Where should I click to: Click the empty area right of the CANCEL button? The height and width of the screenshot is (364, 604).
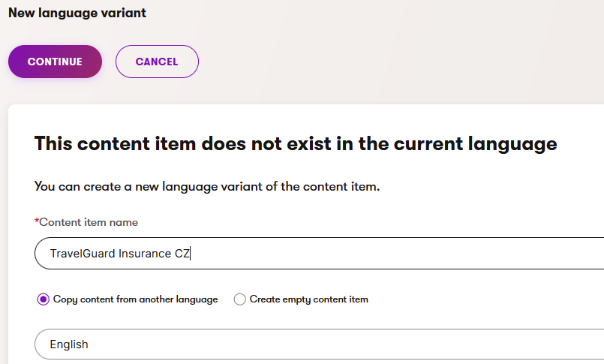pos(375,62)
